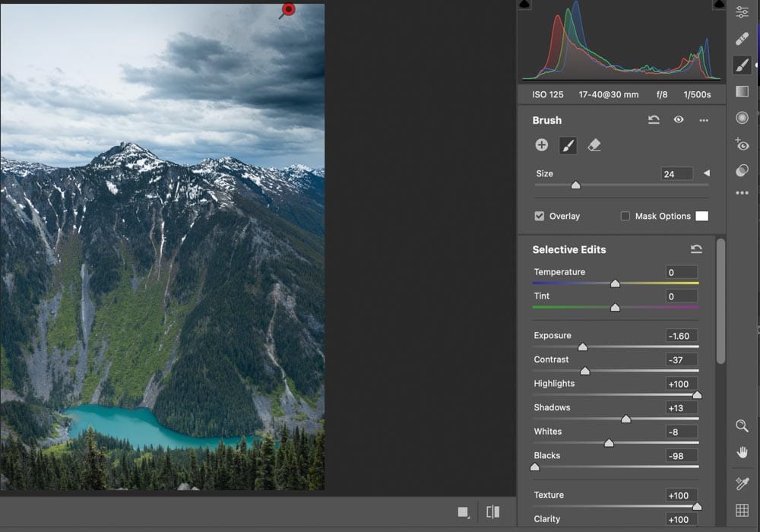The image size is (760, 532).
Task: Select the Zoom magnifier tool
Action: [x=743, y=426]
